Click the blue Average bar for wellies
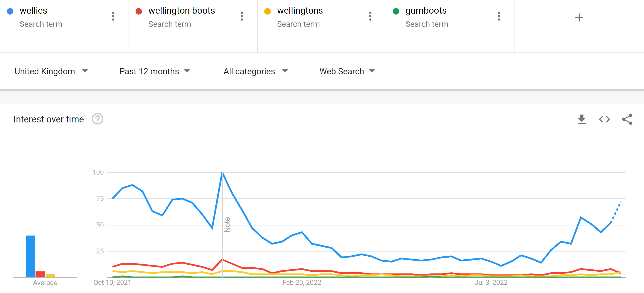644x293 pixels. pyautogui.click(x=30, y=256)
